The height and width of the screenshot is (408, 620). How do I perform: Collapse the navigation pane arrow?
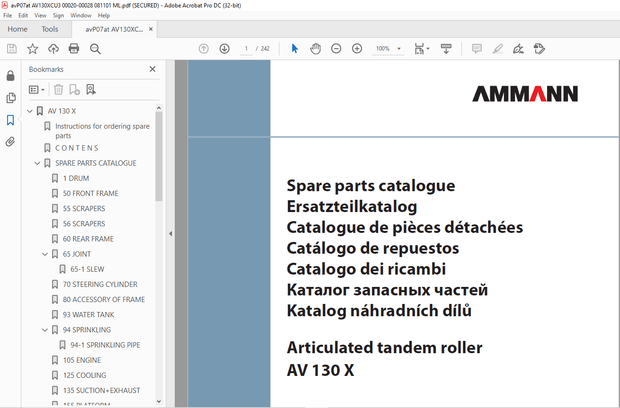[170, 234]
